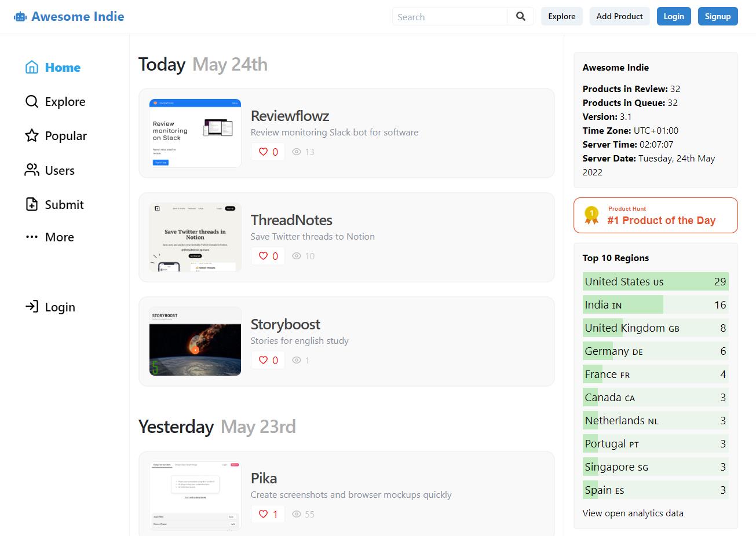756x536 pixels.
Task: Open the Storyboost product title
Action: pos(285,324)
